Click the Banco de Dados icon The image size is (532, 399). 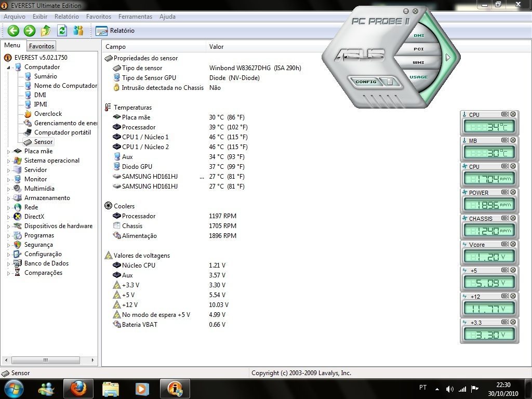coord(17,263)
